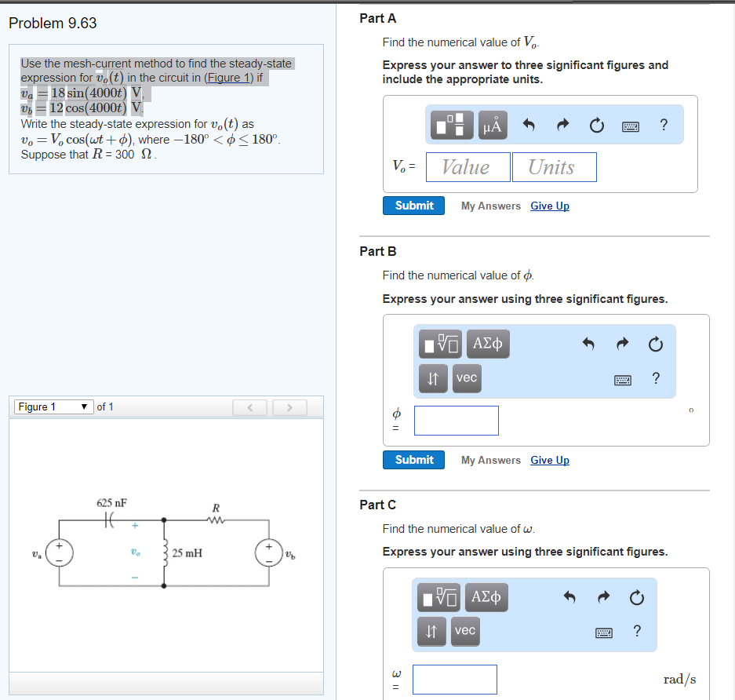Open My Answers in Part A
Image resolution: width=735 pixels, height=700 pixels.
click(x=490, y=206)
